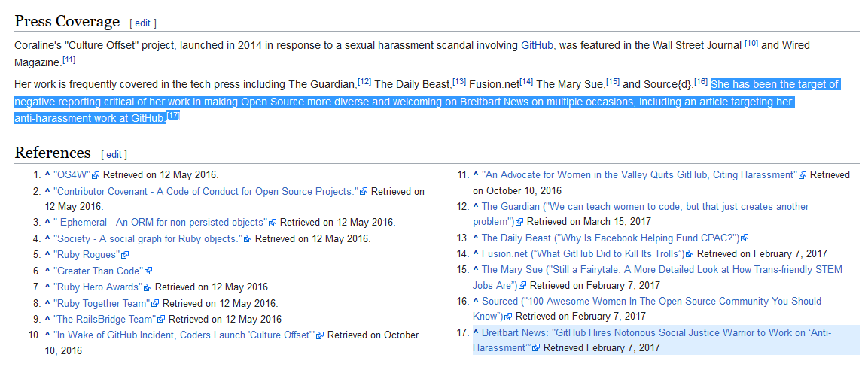Edit the References section
Viewport: 868px width, 367px height.
coord(114,155)
